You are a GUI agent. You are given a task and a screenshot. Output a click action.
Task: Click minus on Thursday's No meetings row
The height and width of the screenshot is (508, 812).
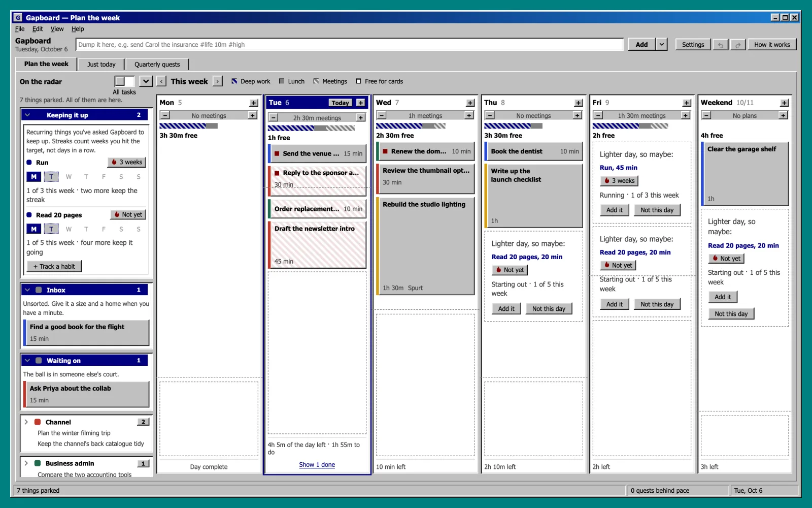[490, 115]
